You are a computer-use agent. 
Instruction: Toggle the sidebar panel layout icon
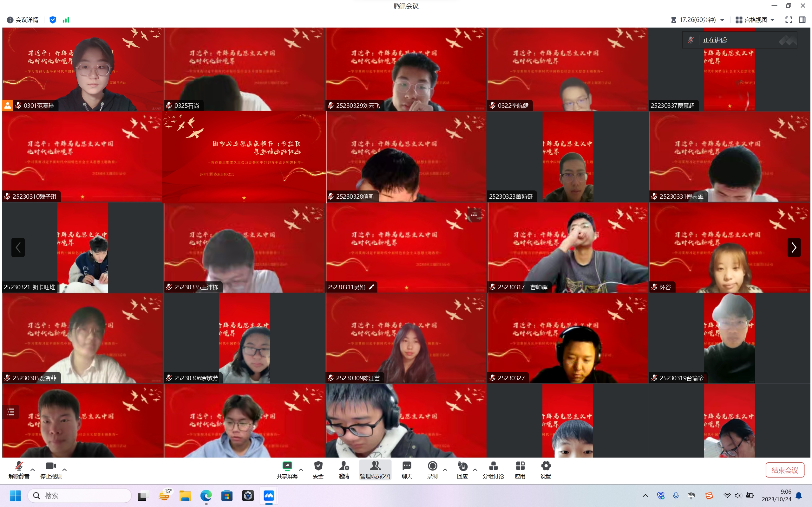tap(802, 20)
